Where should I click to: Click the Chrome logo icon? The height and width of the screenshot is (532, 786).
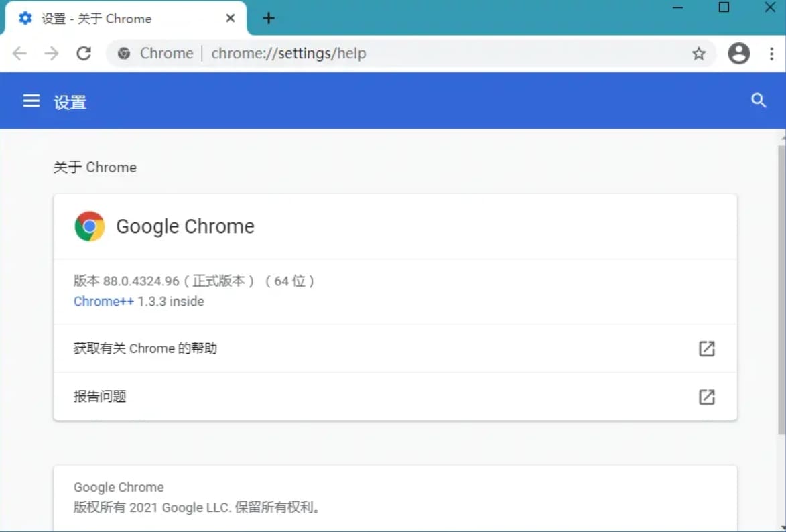point(90,226)
